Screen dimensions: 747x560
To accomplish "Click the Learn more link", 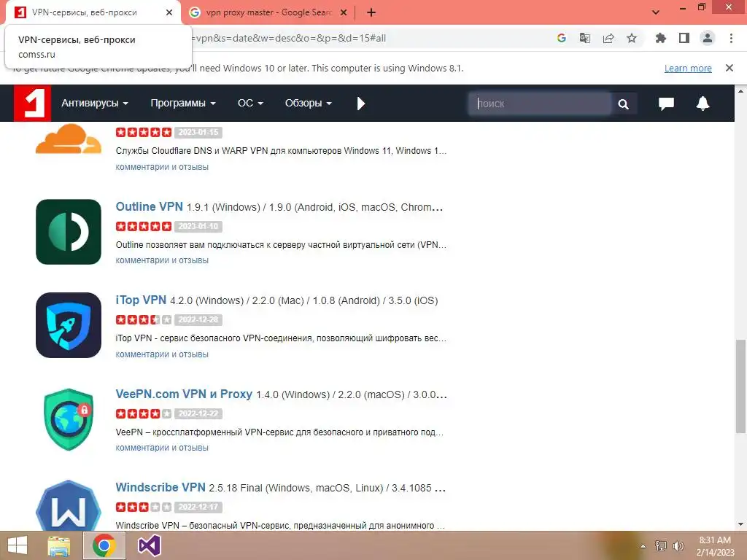I will point(688,68).
